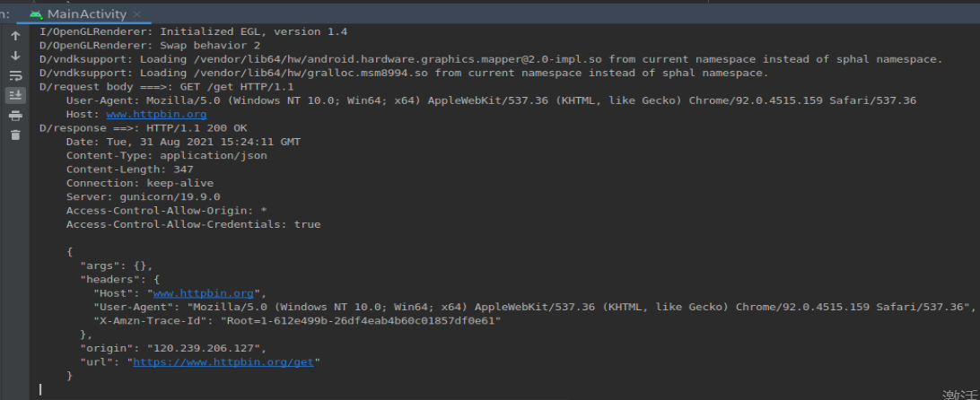Print the console output
The width and height of the screenshot is (980, 400).
pyautogui.click(x=15, y=116)
